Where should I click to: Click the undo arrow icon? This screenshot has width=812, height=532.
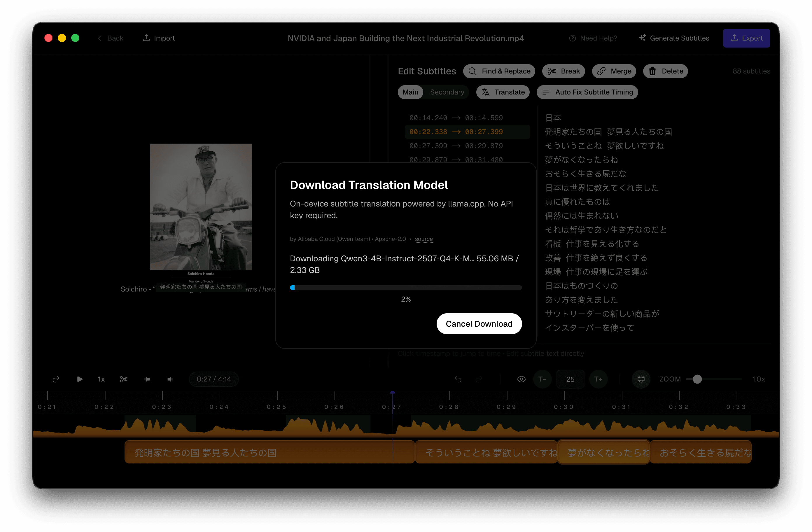click(x=458, y=379)
